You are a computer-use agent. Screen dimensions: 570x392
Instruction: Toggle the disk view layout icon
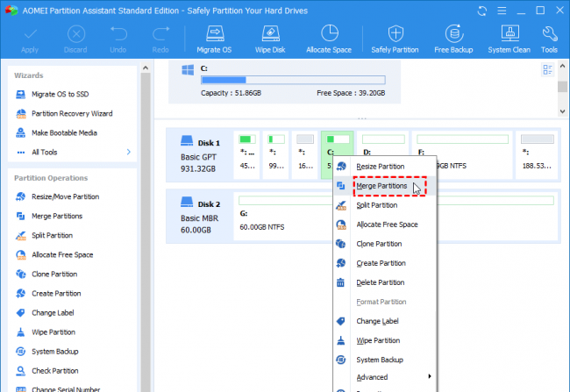(547, 69)
